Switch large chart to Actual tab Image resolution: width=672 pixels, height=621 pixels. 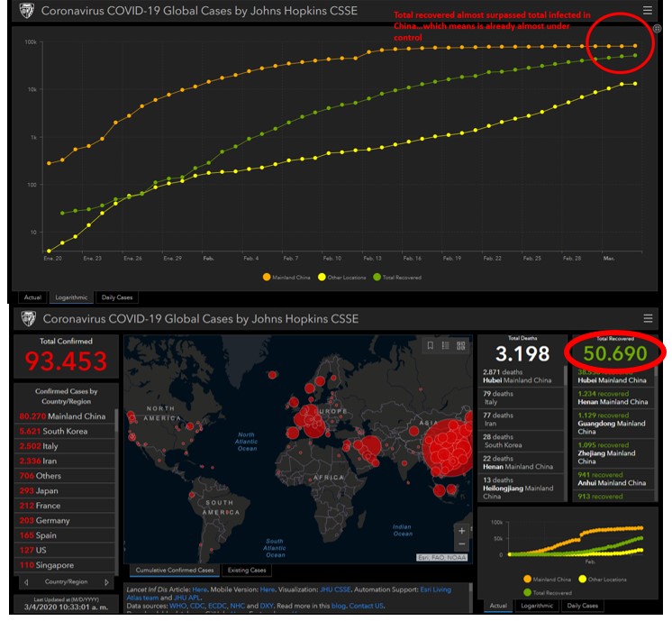(32, 297)
